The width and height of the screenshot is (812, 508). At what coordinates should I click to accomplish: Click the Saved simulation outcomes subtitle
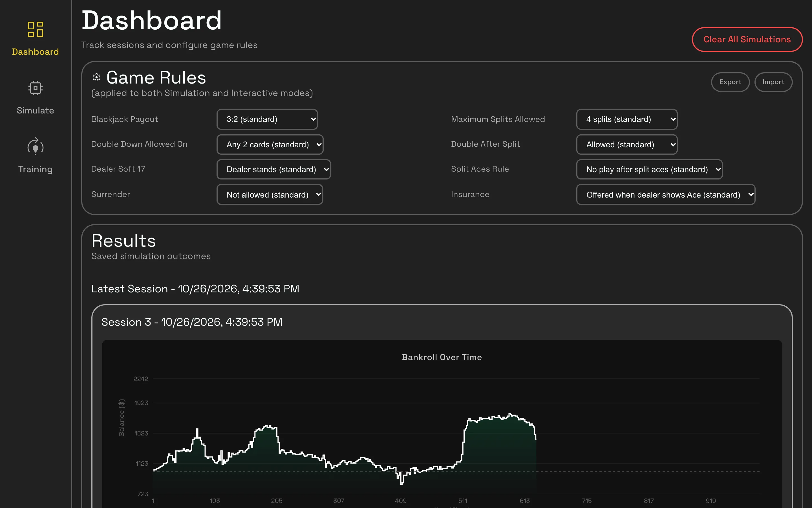(x=151, y=256)
